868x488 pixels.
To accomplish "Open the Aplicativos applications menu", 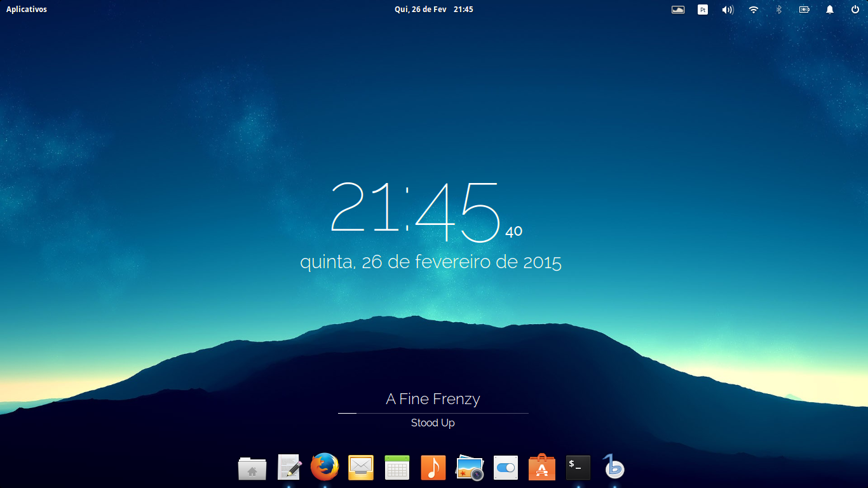I will [27, 10].
